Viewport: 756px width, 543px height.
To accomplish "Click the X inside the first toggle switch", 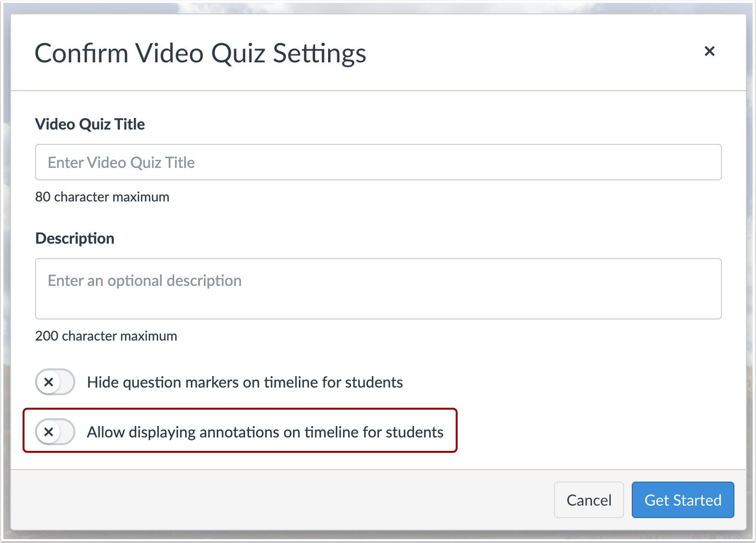I will click(48, 382).
